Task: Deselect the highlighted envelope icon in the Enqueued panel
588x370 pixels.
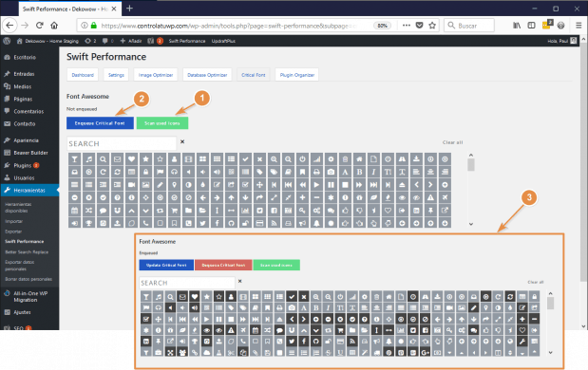Action: (182, 297)
